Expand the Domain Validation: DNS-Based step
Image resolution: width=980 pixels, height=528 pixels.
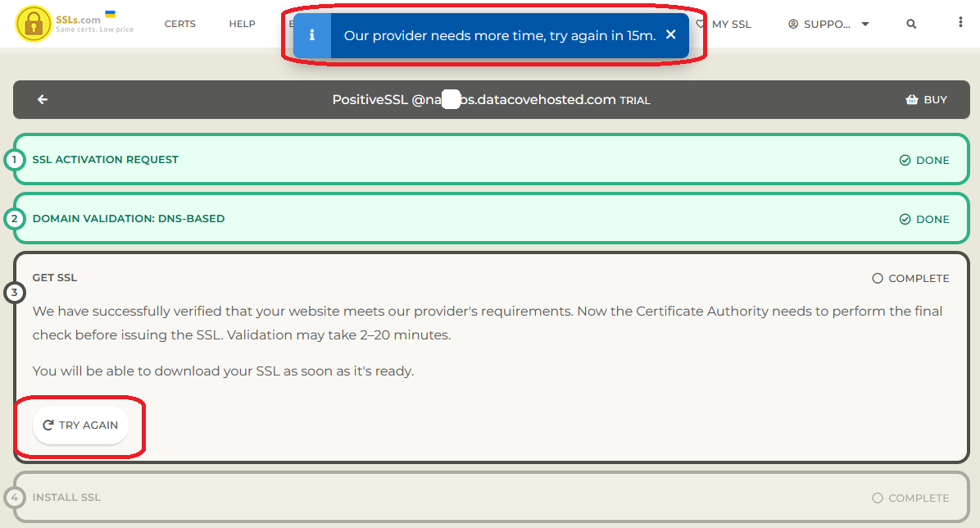(128, 218)
